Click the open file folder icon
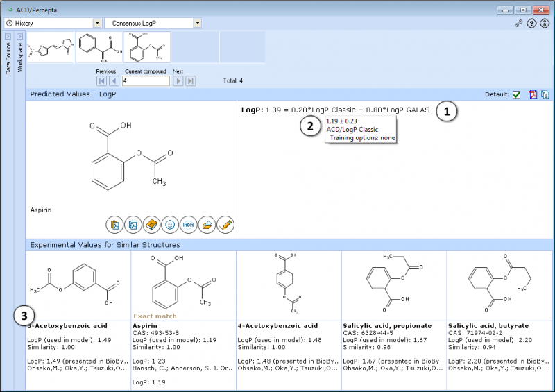 207,225
